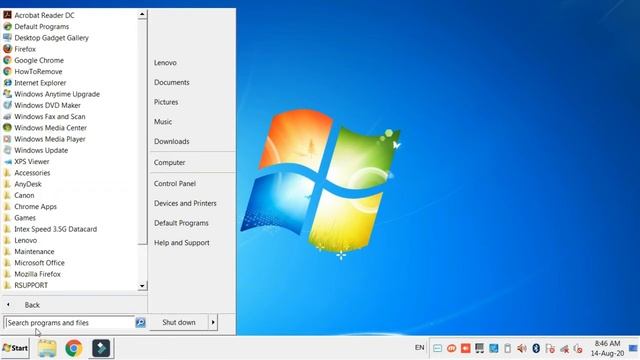Open Windows Update
This screenshot has height=360, width=640.
[36, 150]
